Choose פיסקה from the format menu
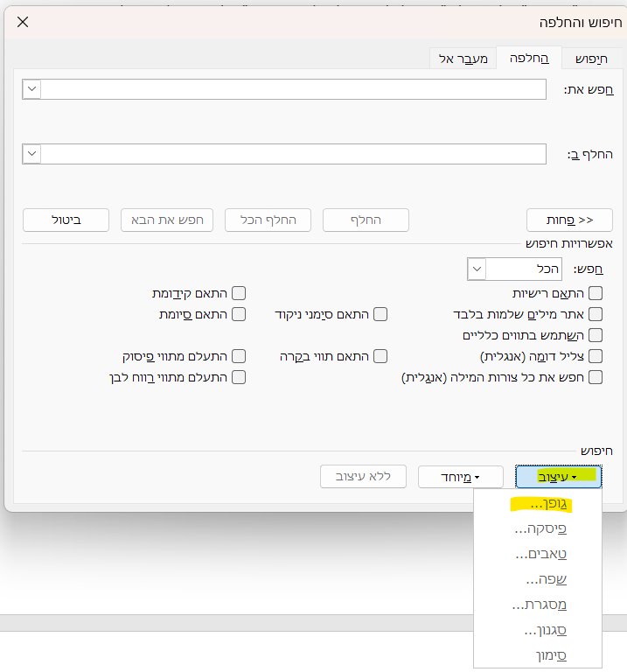 [x=538, y=529]
